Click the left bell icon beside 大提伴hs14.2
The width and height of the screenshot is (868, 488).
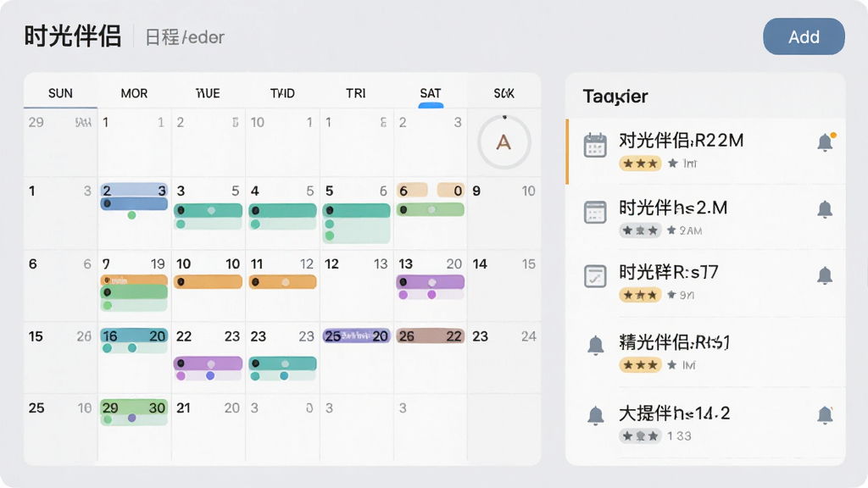pyautogui.click(x=595, y=415)
